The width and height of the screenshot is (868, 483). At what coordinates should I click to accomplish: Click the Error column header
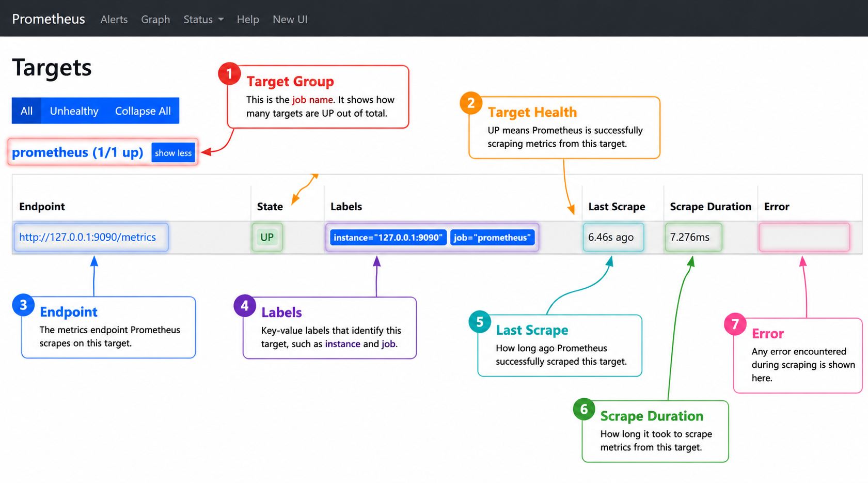tap(777, 207)
